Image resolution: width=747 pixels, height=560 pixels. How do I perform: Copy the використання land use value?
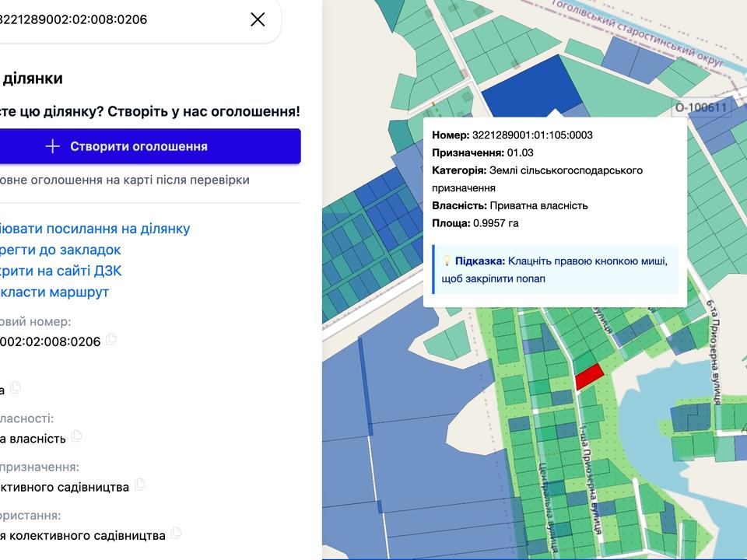click(x=176, y=533)
